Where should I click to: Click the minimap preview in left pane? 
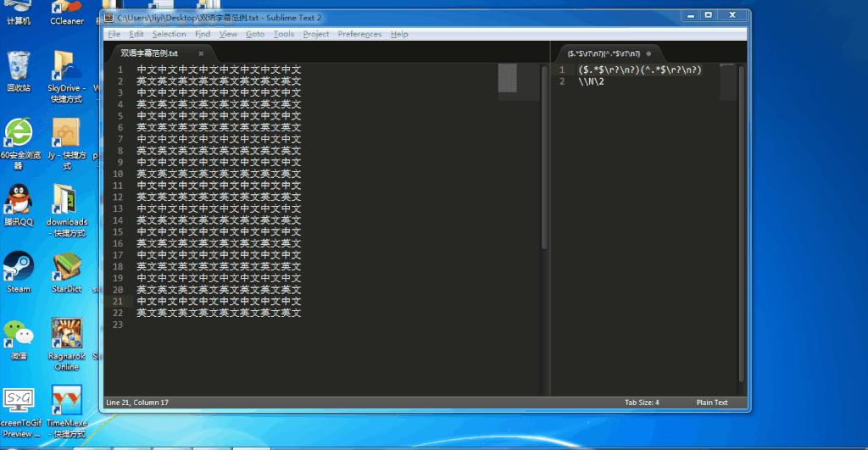tap(508, 79)
